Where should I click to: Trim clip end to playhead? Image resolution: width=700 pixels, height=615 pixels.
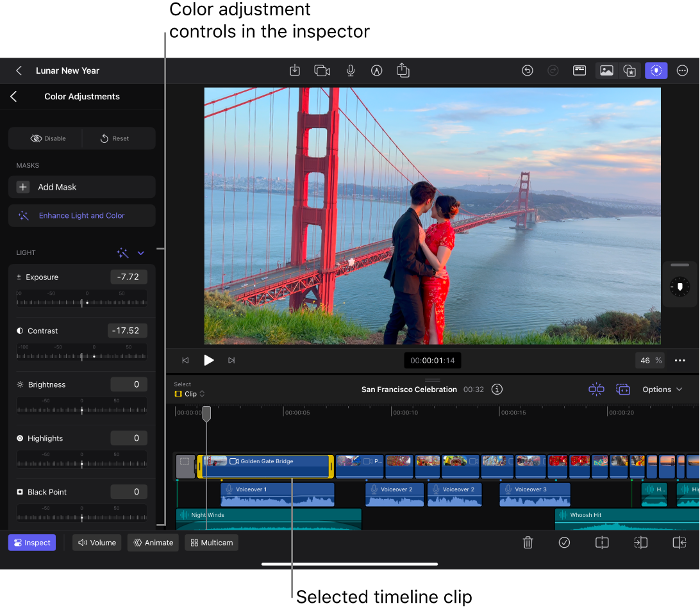click(x=679, y=543)
